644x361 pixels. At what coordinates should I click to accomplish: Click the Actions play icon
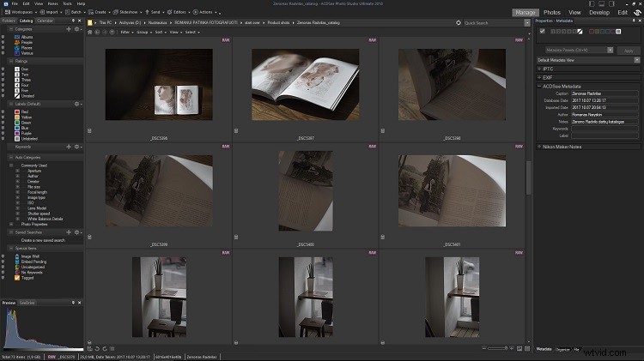(196, 12)
